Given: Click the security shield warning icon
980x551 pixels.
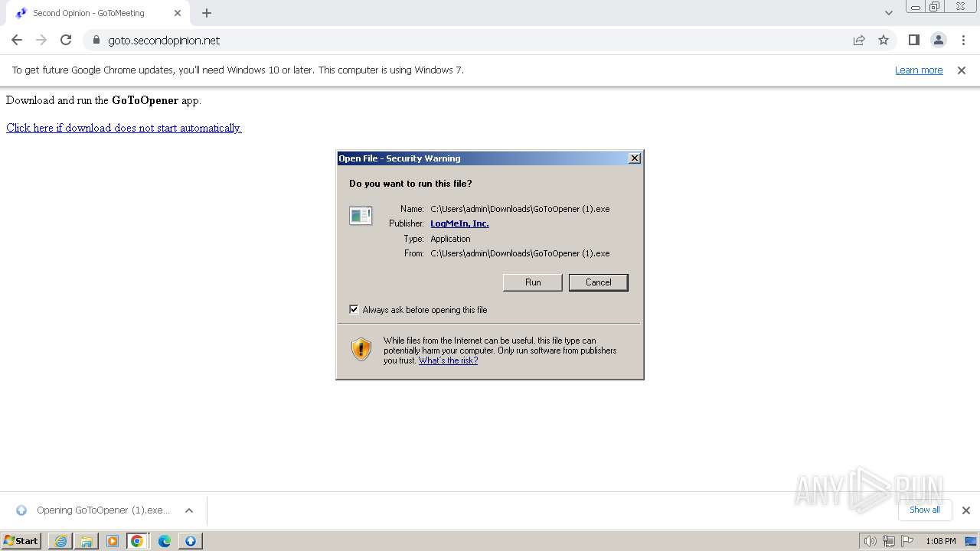Looking at the screenshot, I should pos(361,349).
